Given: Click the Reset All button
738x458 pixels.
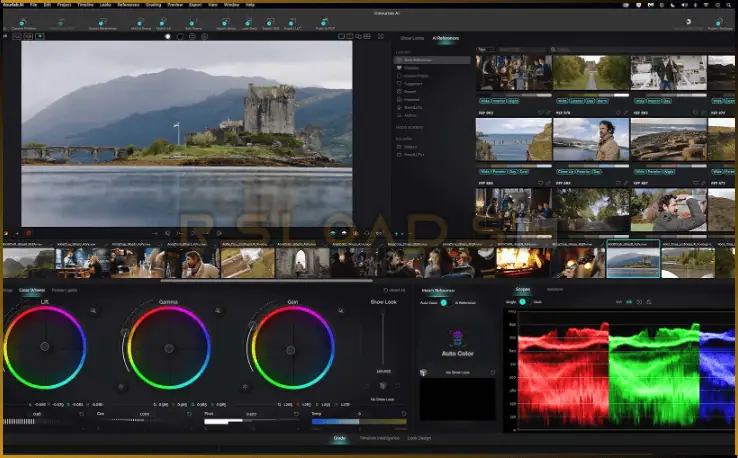Looking at the screenshot, I should pyautogui.click(x=395, y=290).
